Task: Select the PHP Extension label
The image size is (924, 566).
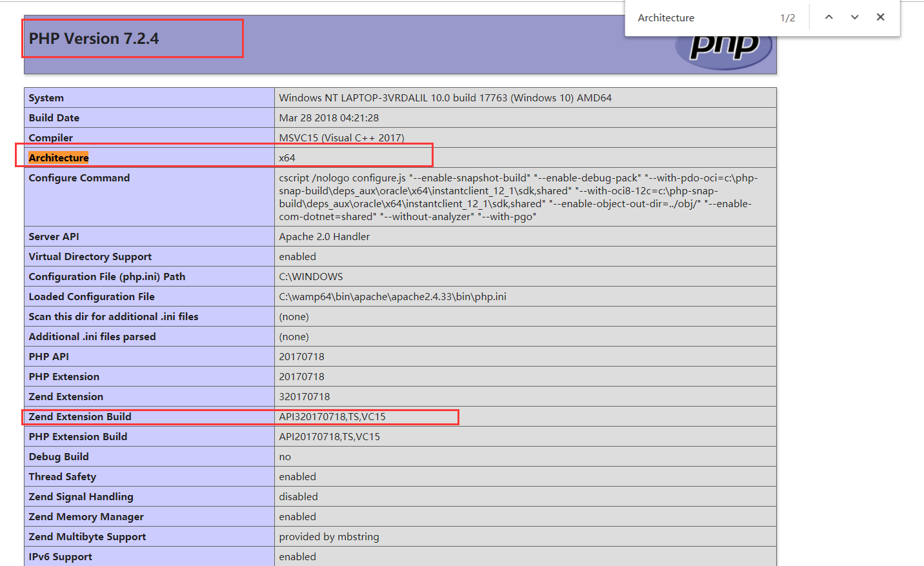Action: pyautogui.click(x=64, y=377)
